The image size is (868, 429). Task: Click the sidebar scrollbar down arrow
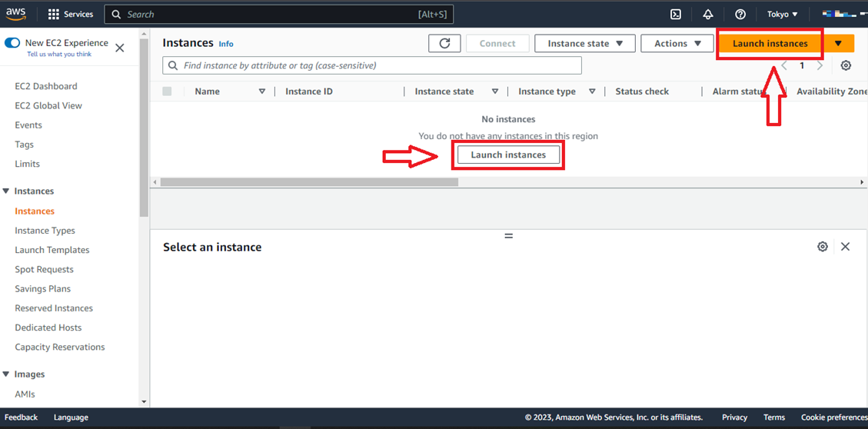(144, 402)
